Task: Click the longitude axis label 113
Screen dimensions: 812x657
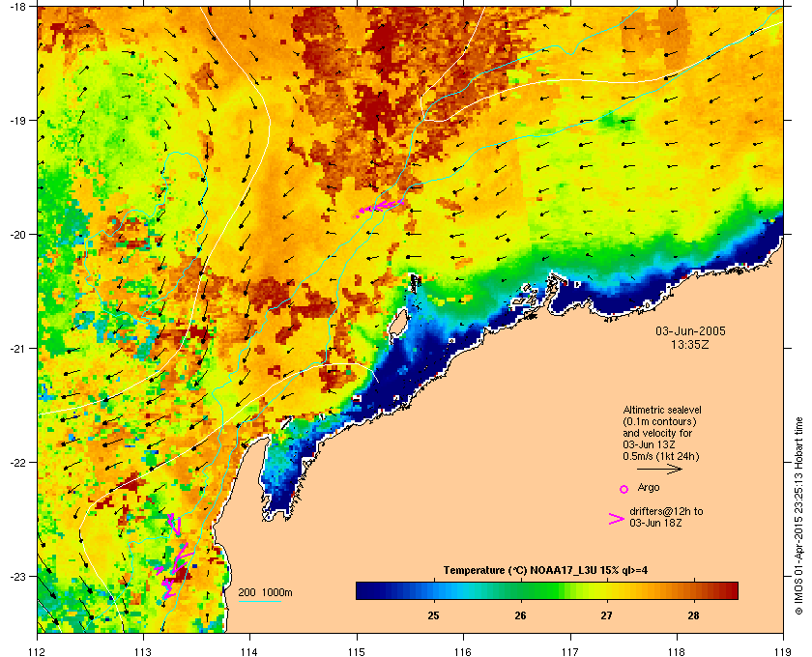Action: pos(143,651)
